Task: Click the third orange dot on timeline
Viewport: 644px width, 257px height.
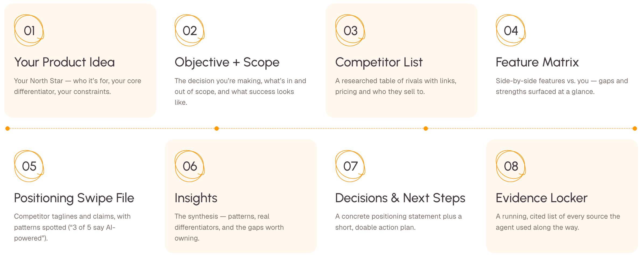Action: [426, 128]
